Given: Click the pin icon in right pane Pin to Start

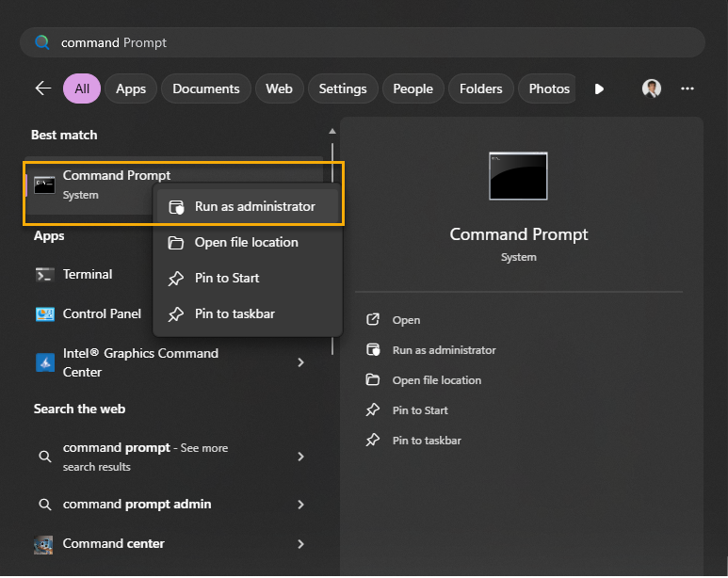Looking at the screenshot, I should (x=373, y=409).
